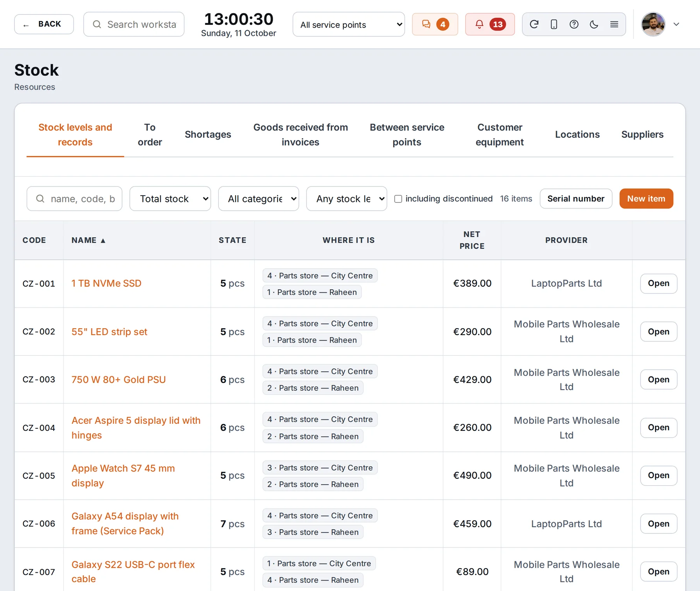Sort by Name column arrow
This screenshot has width=700, height=591.
click(x=103, y=241)
